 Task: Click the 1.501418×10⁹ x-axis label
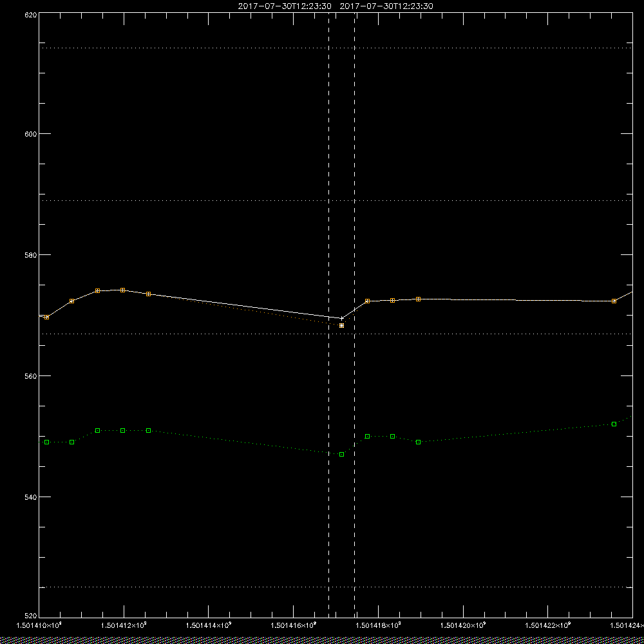(x=378, y=625)
